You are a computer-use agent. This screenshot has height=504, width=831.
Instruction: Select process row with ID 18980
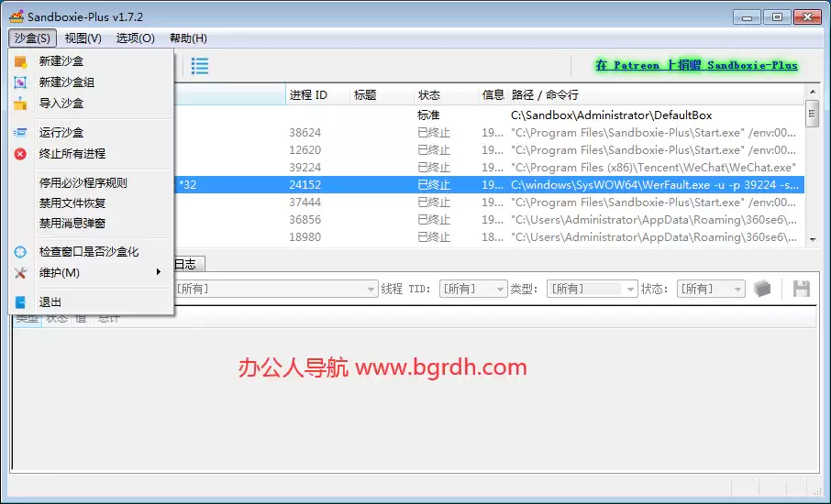coord(489,237)
